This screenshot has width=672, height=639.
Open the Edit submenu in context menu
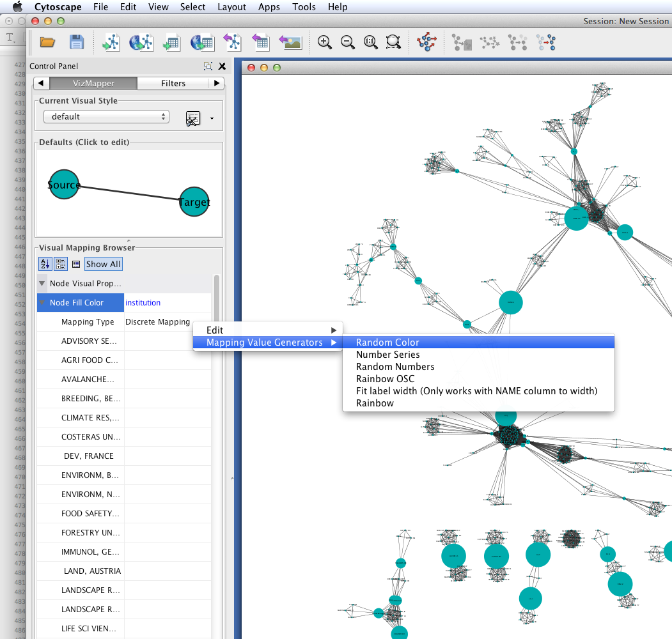click(x=268, y=330)
